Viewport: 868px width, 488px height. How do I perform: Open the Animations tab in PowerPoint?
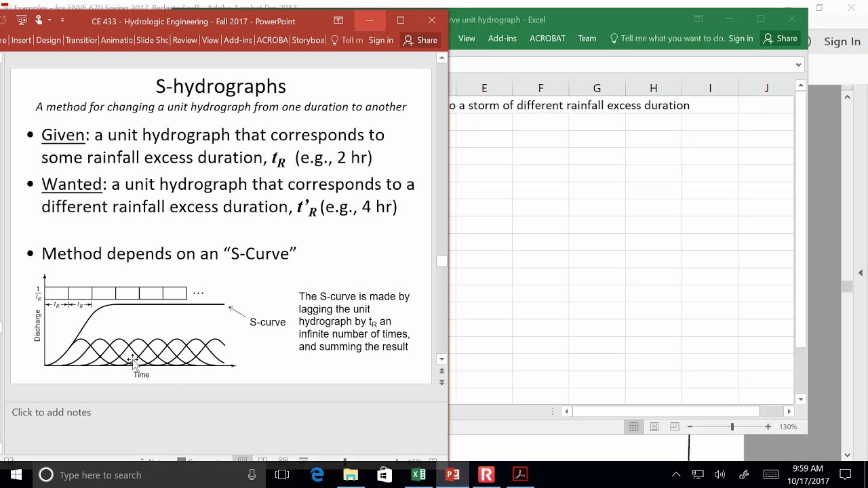(x=117, y=40)
